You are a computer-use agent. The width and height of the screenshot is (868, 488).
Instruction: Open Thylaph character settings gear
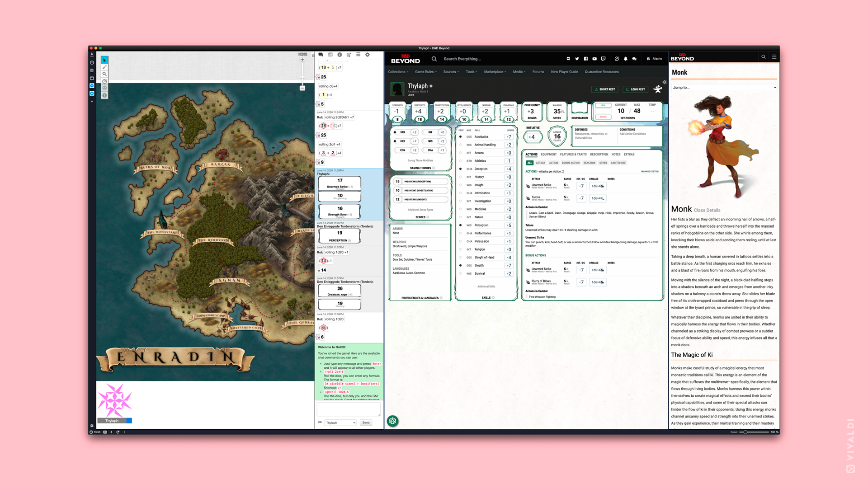point(431,86)
